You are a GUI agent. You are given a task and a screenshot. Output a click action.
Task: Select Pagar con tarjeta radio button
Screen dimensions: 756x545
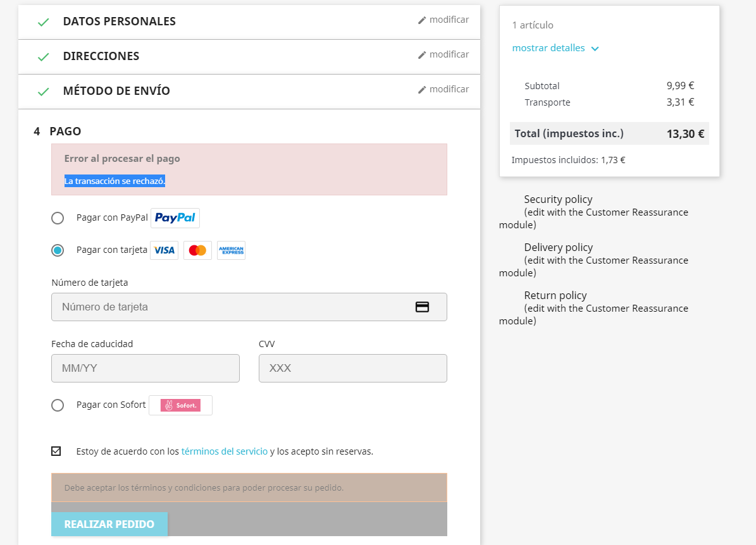click(x=58, y=250)
